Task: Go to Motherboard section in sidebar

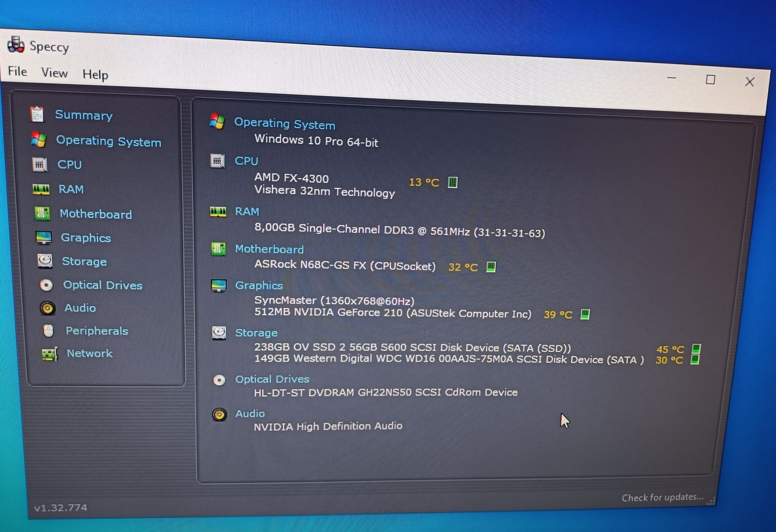Action: 96,214
